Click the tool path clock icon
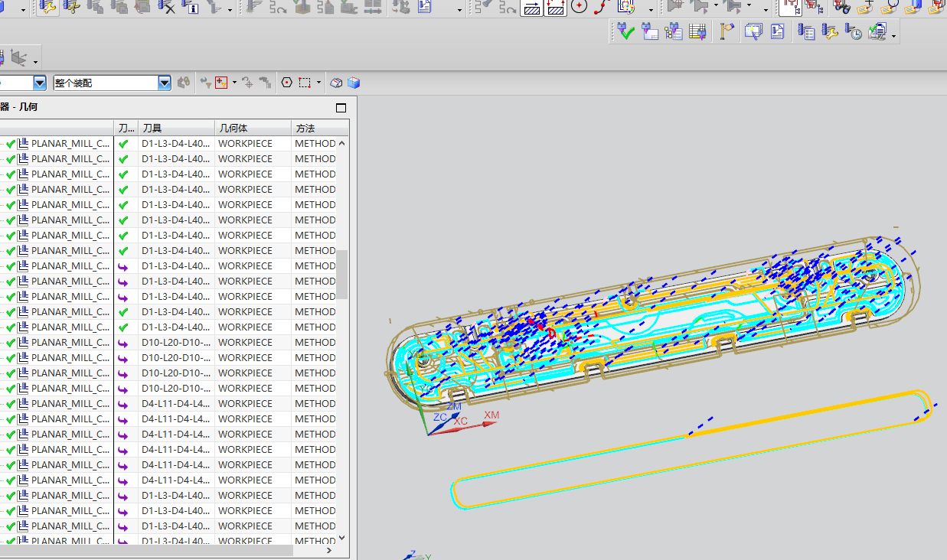 pyautogui.click(x=854, y=31)
